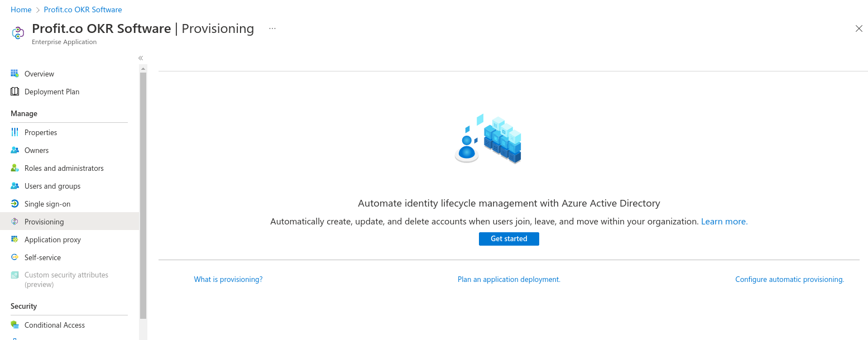Click the Properties bars icon
868x340 pixels.
15,132
